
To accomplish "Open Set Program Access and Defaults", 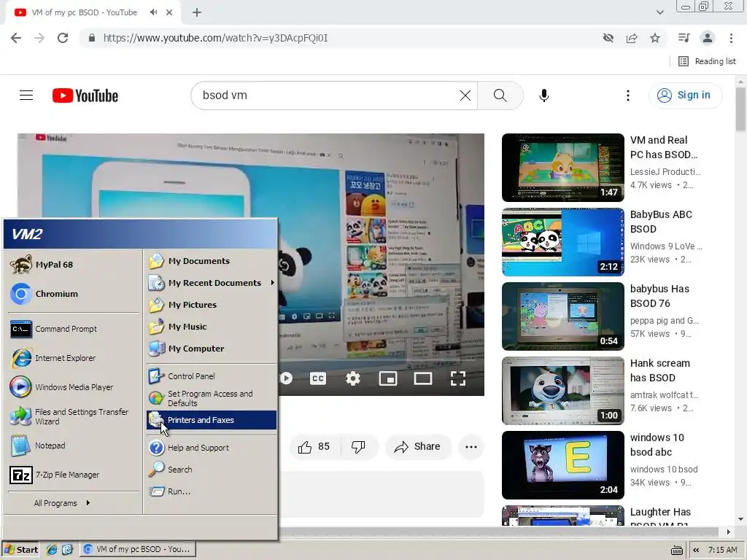I will 212,398.
